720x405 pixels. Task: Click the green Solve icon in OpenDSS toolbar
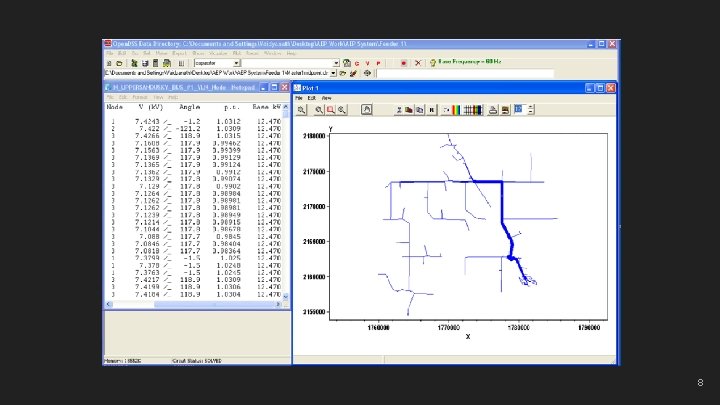[x=134, y=63]
